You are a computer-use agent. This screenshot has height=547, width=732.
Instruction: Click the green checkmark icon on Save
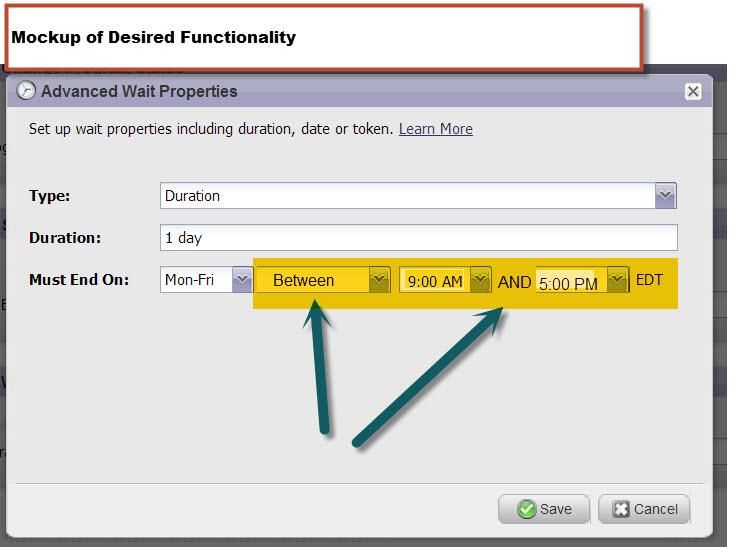point(526,509)
